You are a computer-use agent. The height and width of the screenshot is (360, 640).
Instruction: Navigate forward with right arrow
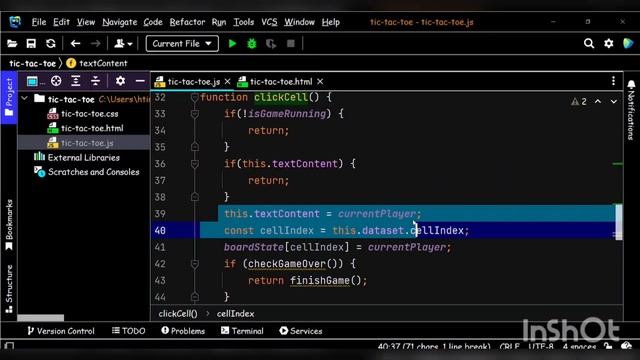pos(95,44)
